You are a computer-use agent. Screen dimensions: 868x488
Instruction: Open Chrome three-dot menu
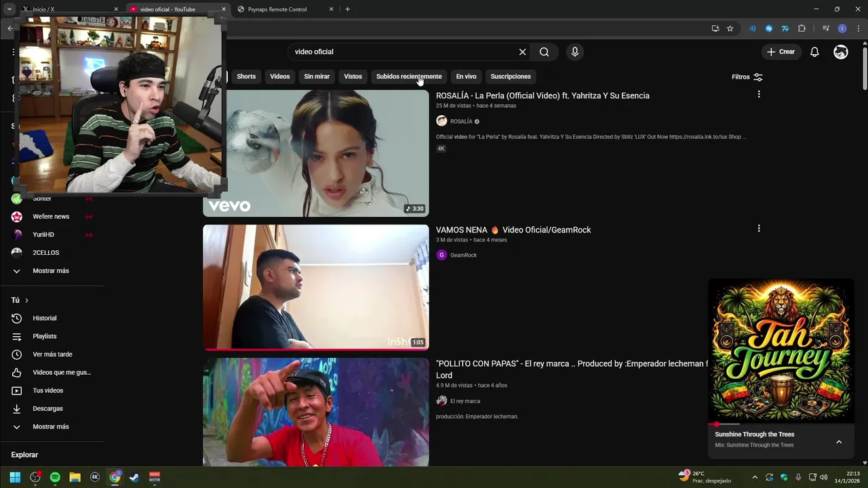coord(859,28)
